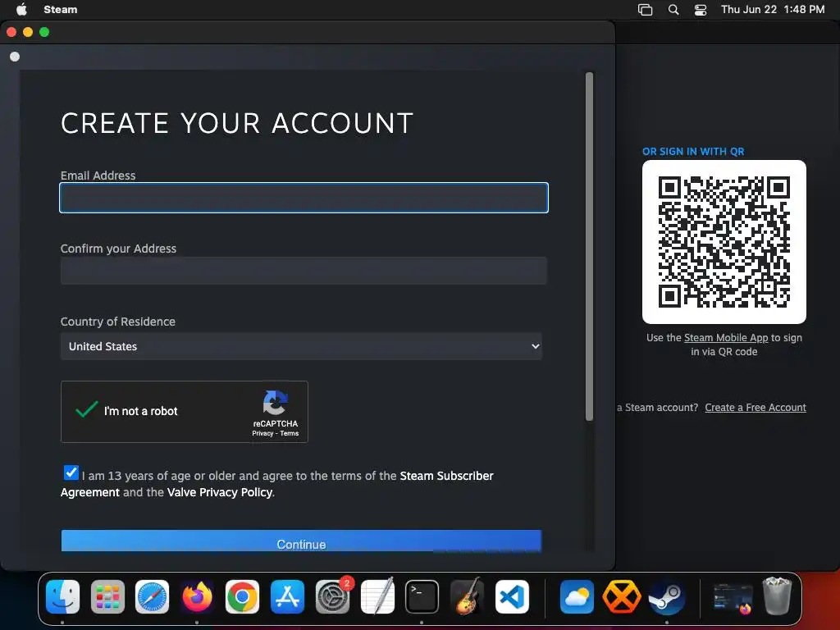Uncheck the 13 years of age agreement checkbox
Viewport: 840px width, 630px height.
[71, 472]
